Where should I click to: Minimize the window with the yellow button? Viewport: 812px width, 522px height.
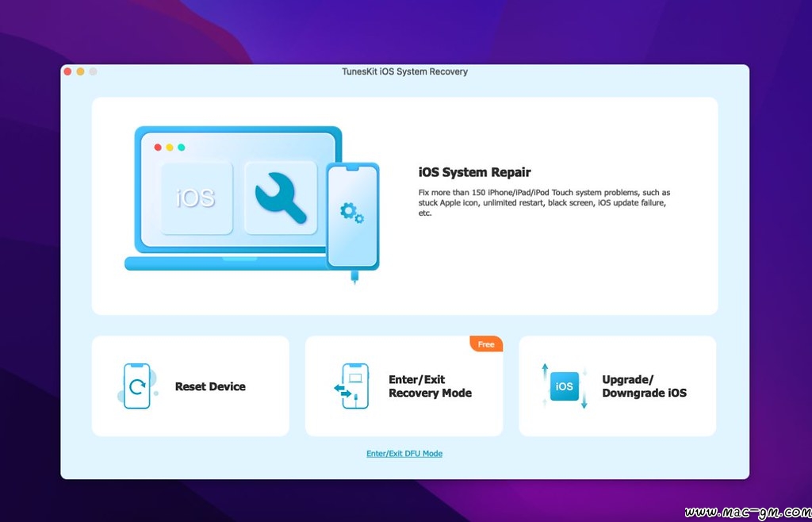coord(80,71)
